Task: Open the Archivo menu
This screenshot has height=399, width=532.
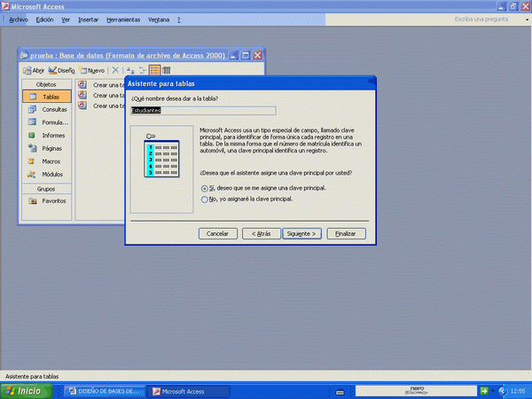Action: [19, 20]
